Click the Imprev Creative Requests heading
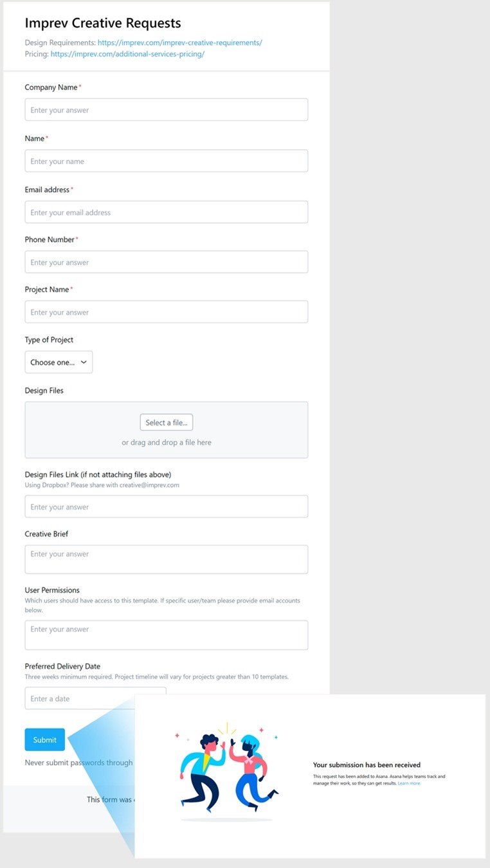490x868 pixels. [x=103, y=23]
